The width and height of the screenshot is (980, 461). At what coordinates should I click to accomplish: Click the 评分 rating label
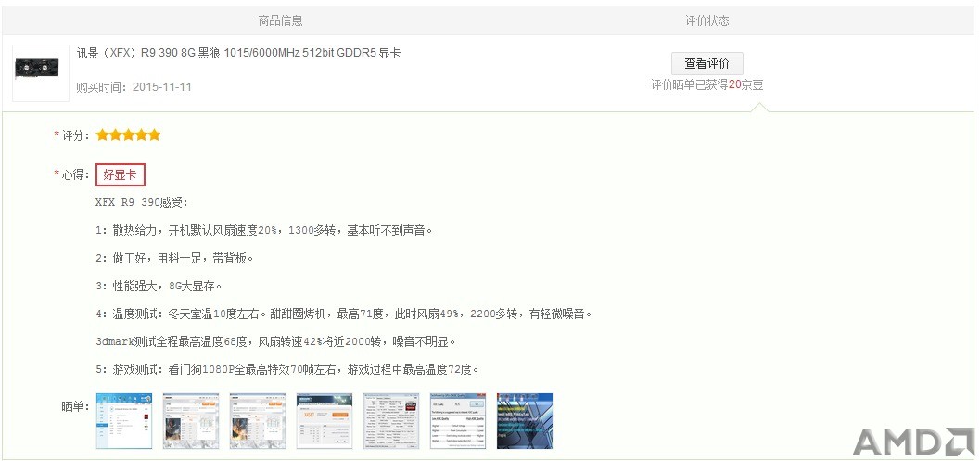(76, 135)
